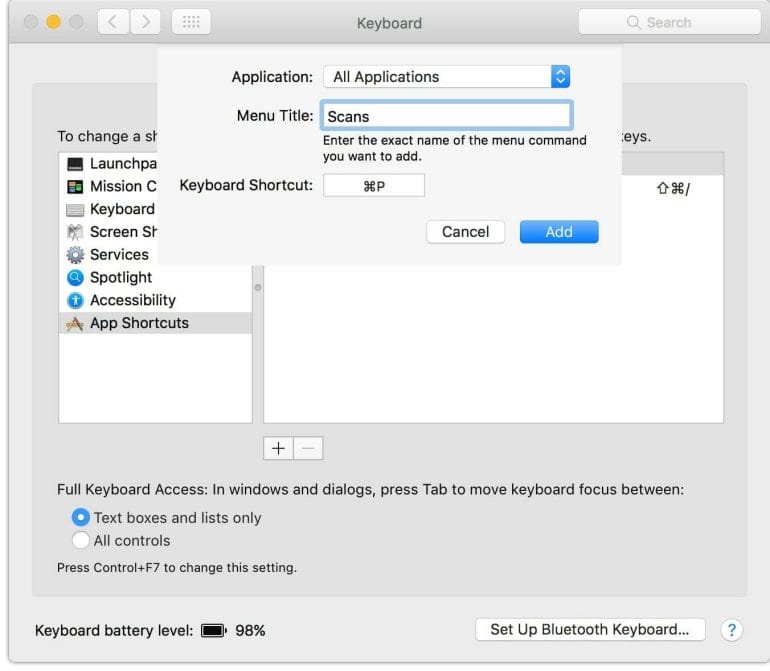Open help with the question mark button
770x671 pixels.
pyautogui.click(x=732, y=630)
